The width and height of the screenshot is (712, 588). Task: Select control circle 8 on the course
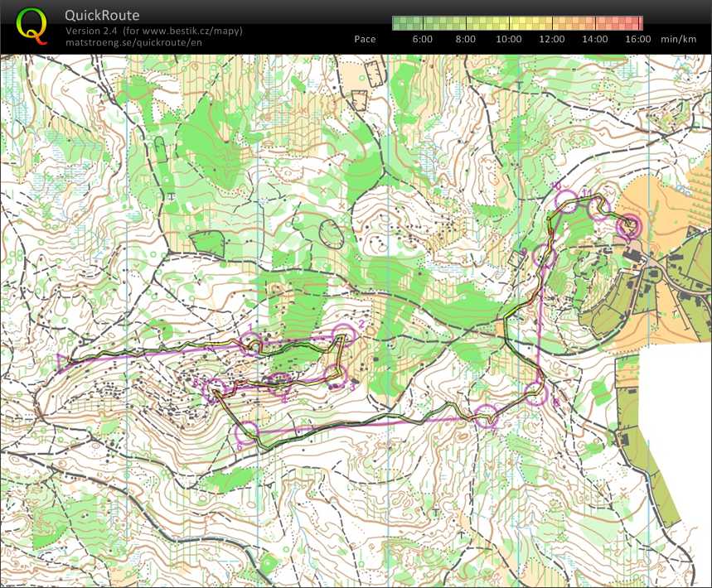pos(536,393)
